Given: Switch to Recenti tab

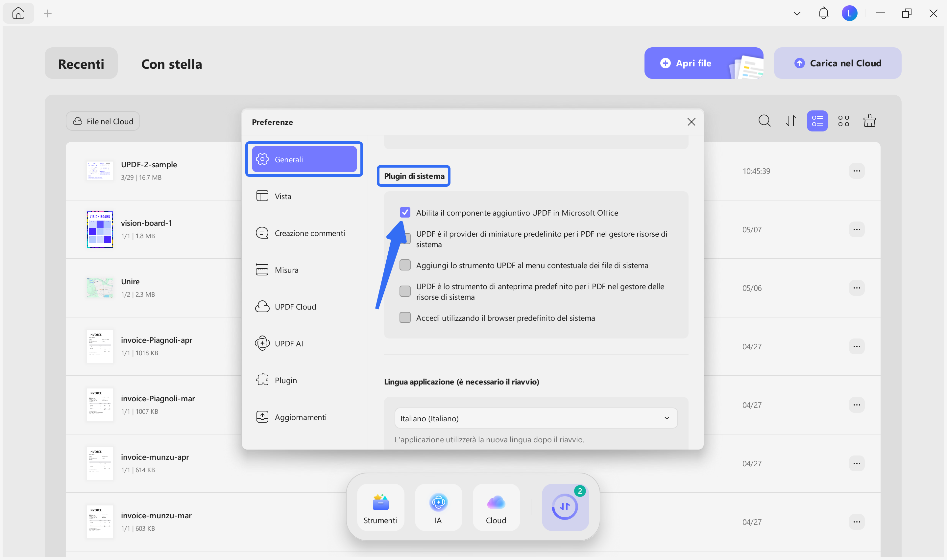Looking at the screenshot, I should [x=81, y=63].
